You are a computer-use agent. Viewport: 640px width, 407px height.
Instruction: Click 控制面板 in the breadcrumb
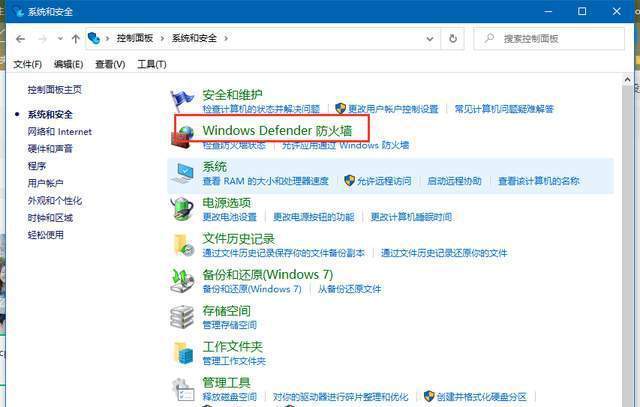click(x=135, y=38)
